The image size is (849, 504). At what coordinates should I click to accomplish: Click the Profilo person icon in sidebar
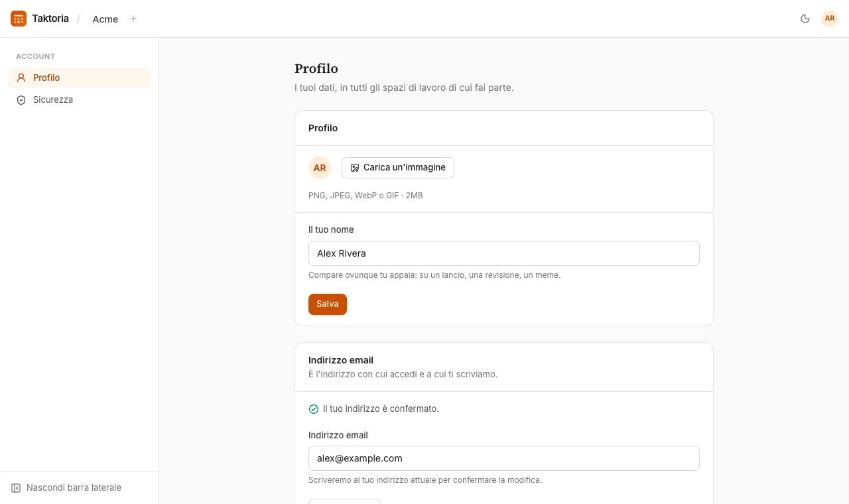click(x=21, y=78)
